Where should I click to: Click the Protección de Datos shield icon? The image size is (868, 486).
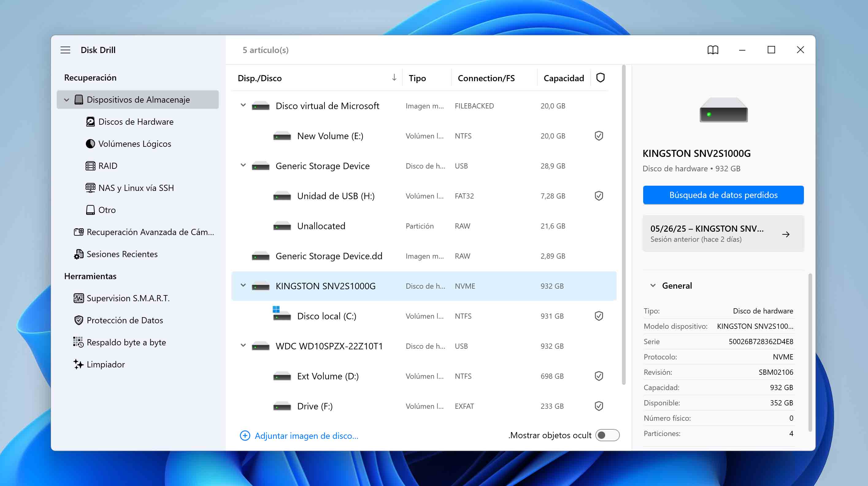click(79, 320)
